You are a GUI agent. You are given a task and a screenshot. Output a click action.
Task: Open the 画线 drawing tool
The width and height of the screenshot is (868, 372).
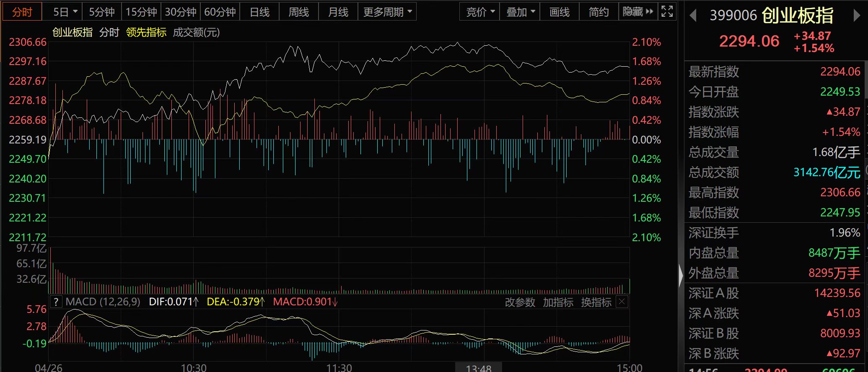click(559, 12)
